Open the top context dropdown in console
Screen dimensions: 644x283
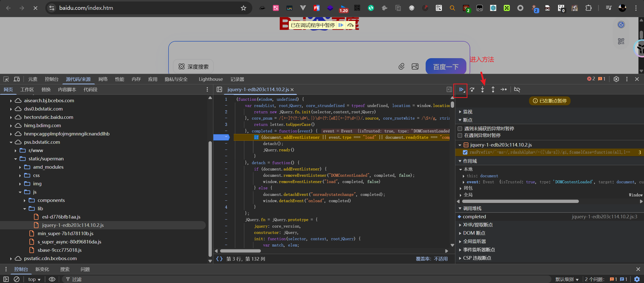[x=34, y=279]
